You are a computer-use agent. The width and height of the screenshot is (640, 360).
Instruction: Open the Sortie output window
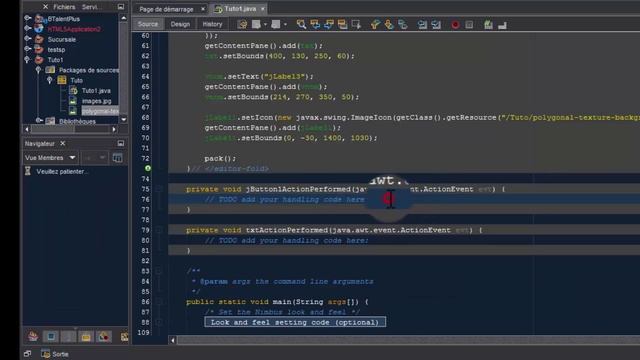(x=55, y=354)
